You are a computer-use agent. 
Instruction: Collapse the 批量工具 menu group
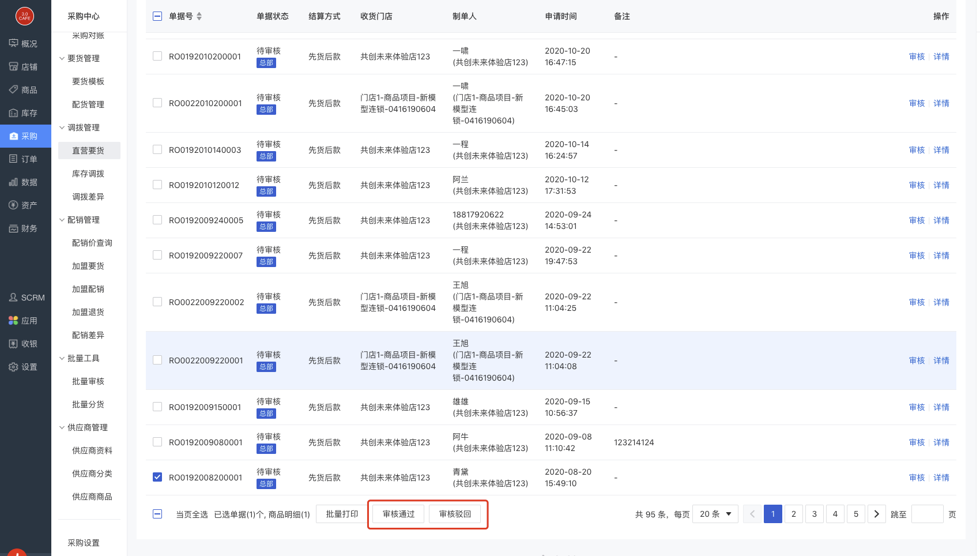point(80,358)
